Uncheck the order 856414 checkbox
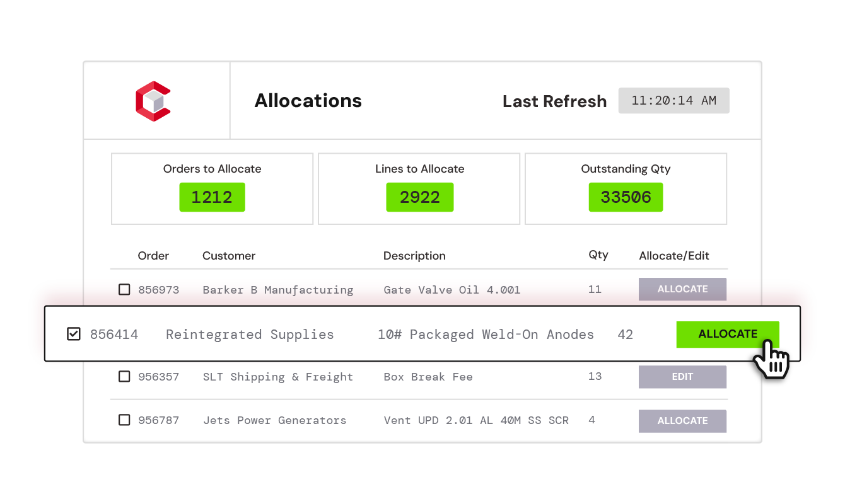Screen dimensions: 845x504 (x=74, y=334)
